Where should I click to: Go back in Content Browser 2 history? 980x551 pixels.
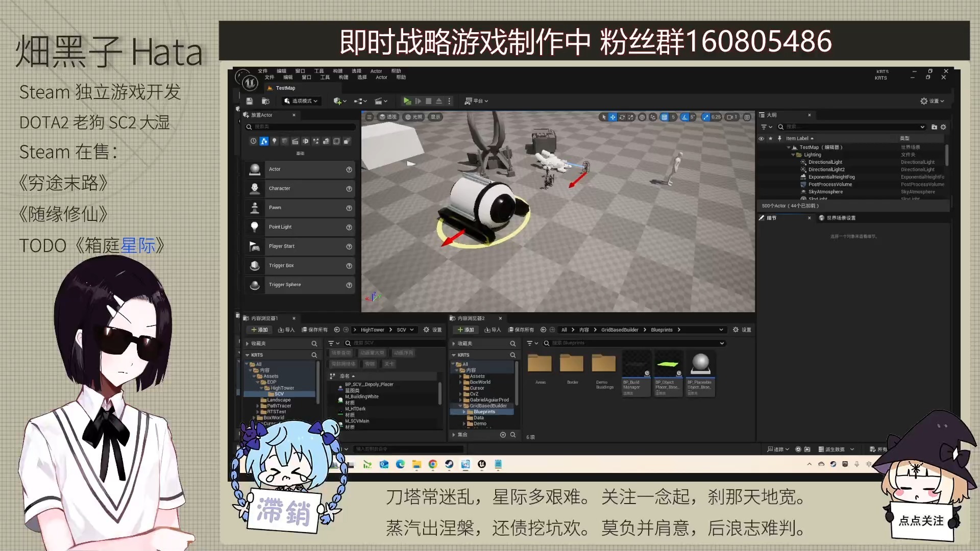543,330
